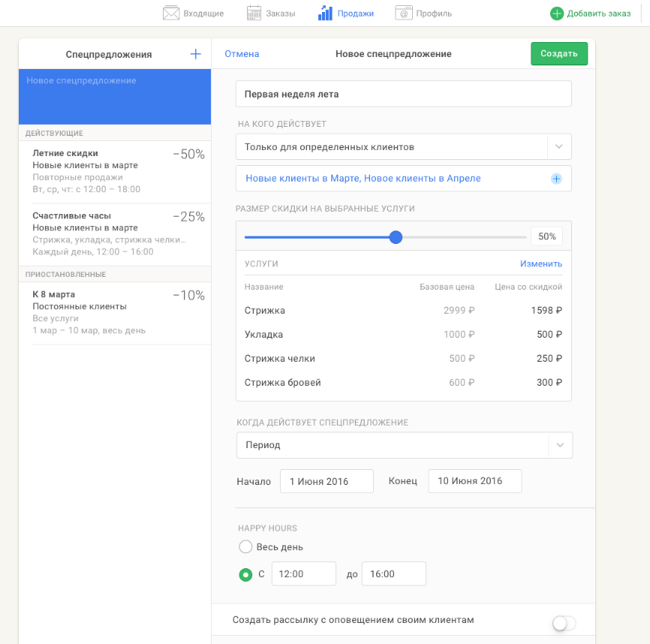The image size is (650, 644).
Task: Click the -50% discount label
Action: click(x=188, y=154)
